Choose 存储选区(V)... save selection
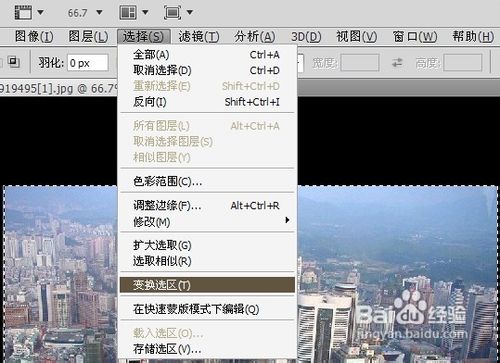500x363 pixels. [x=207, y=349]
